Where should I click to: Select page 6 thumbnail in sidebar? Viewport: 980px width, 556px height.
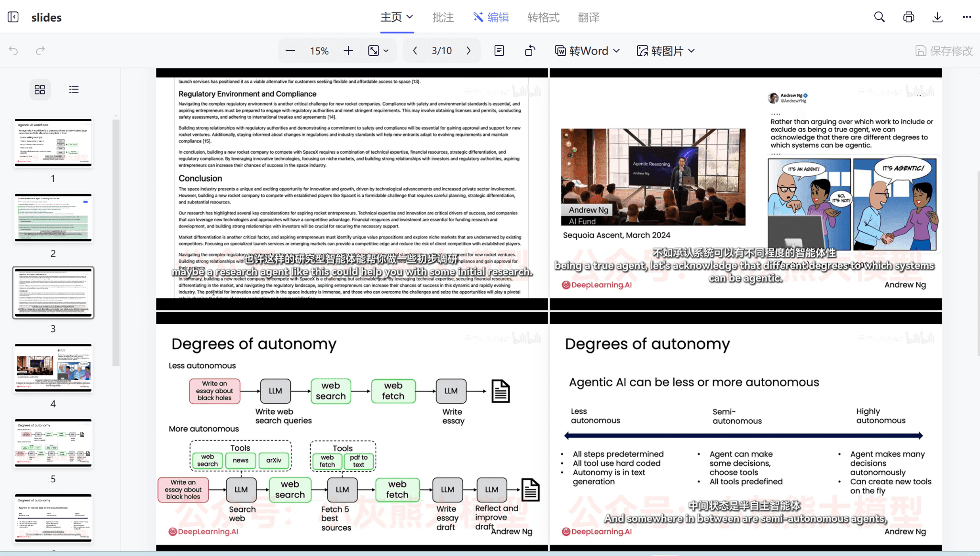(53, 518)
